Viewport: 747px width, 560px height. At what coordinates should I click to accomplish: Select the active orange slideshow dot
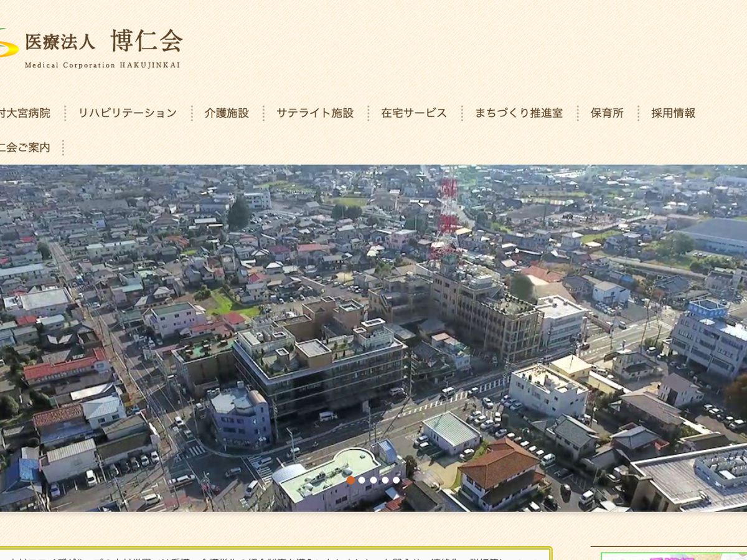click(350, 480)
